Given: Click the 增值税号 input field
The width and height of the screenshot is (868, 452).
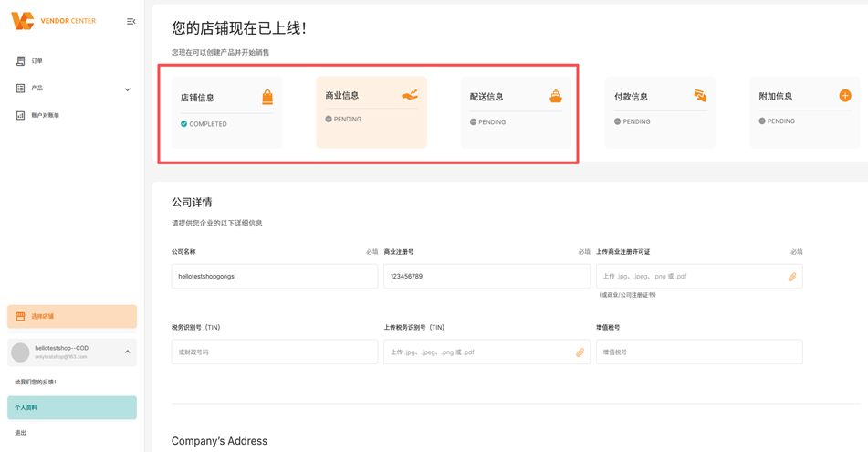Looking at the screenshot, I should click(x=699, y=352).
